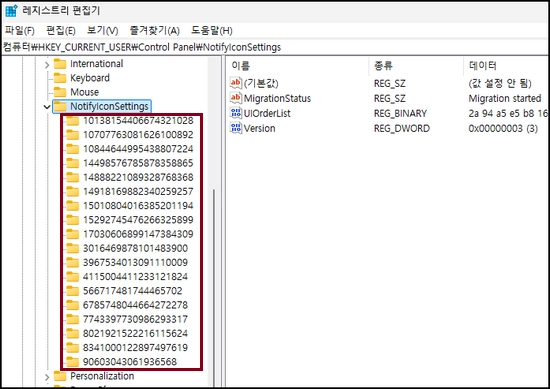Select subkey 8021921522216115624
550x389 pixels.
(x=135, y=333)
